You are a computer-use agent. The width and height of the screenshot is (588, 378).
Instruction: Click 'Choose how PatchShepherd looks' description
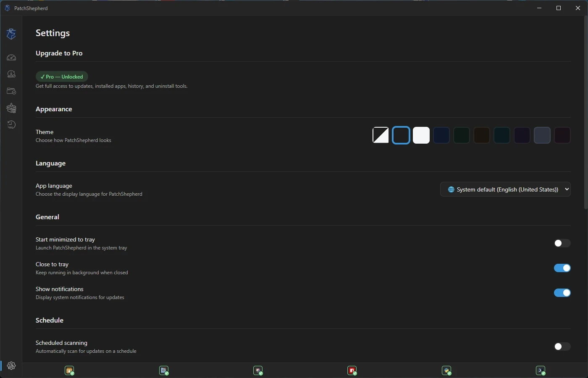pyautogui.click(x=73, y=140)
